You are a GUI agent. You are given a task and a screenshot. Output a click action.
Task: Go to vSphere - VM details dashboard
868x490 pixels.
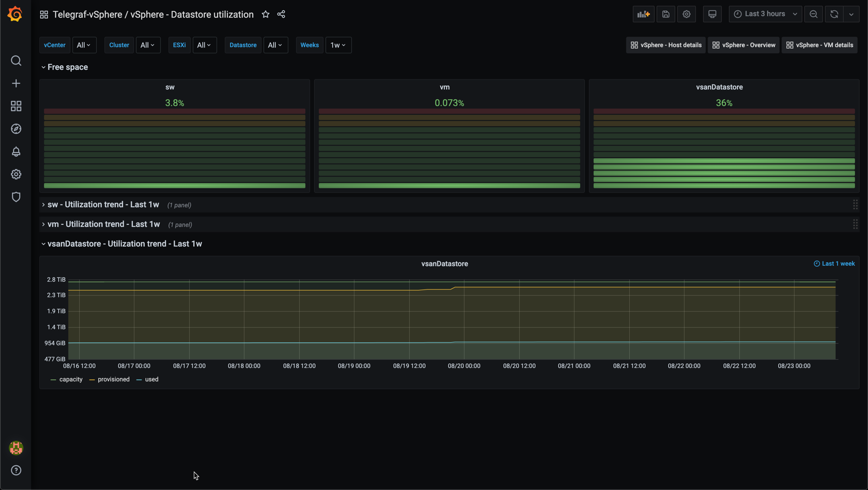(819, 45)
